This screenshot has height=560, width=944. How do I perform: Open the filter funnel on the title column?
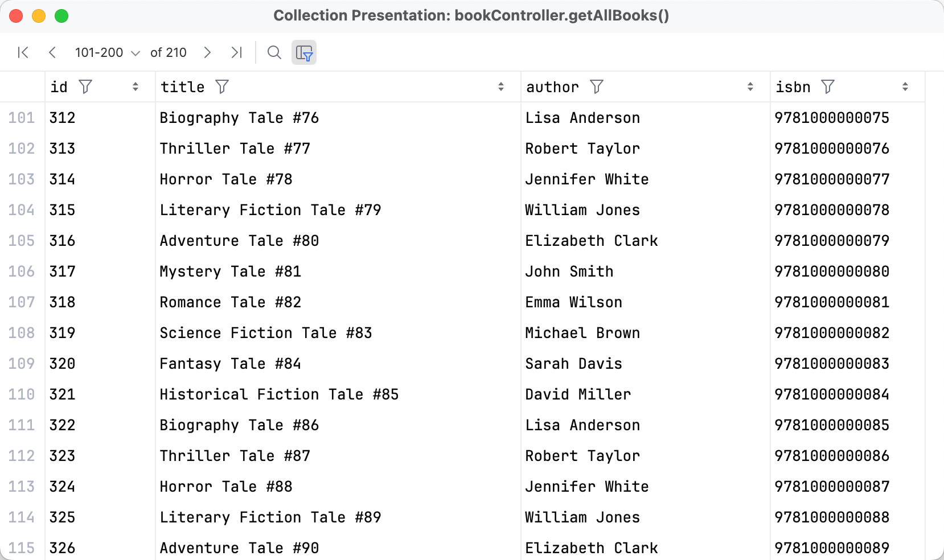tap(223, 87)
